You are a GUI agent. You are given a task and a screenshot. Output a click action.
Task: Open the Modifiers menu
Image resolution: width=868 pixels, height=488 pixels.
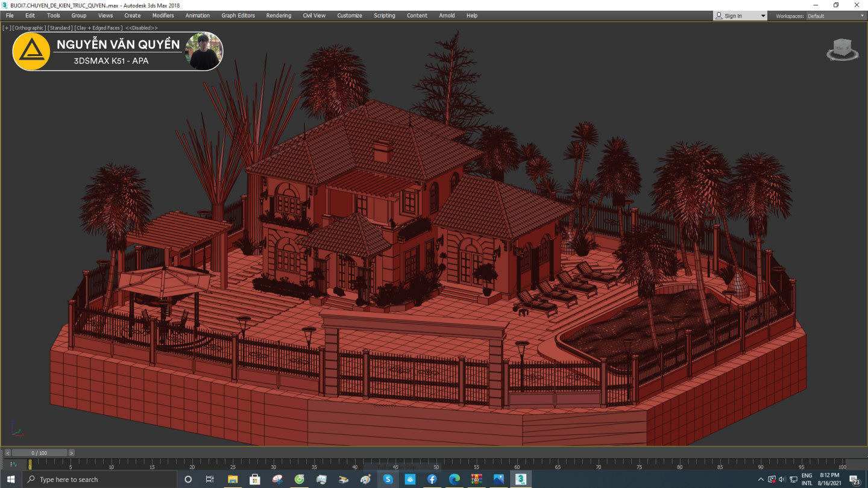point(163,16)
